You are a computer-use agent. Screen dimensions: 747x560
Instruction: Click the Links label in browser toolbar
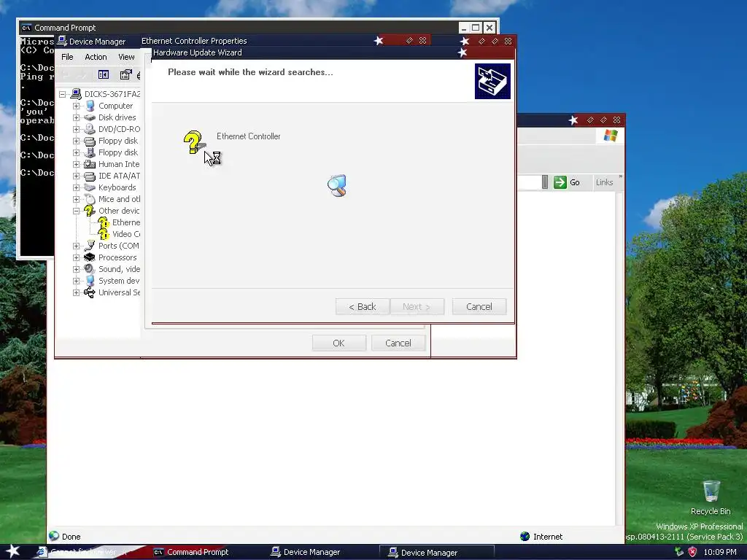pos(604,182)
